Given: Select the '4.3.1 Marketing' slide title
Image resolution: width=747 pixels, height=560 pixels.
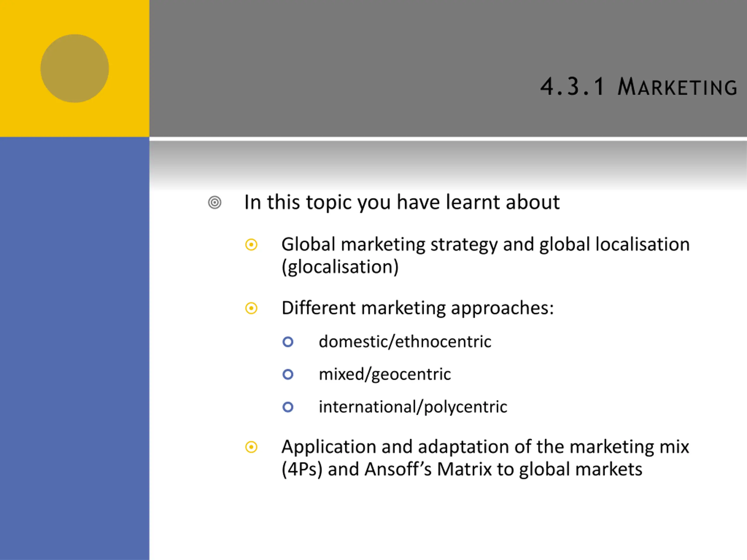Looking at the screenshot, I should [x=638, y=87].
